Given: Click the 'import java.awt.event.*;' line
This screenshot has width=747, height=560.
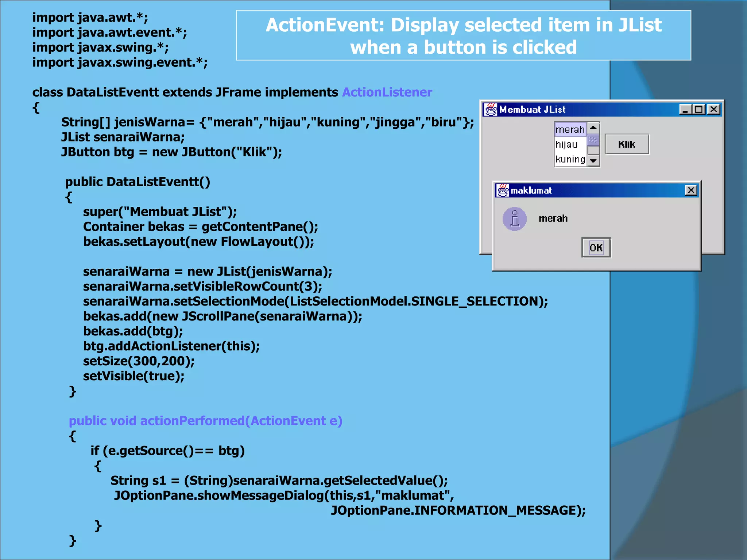Looking at the screenshot, I should pos(110,32).
